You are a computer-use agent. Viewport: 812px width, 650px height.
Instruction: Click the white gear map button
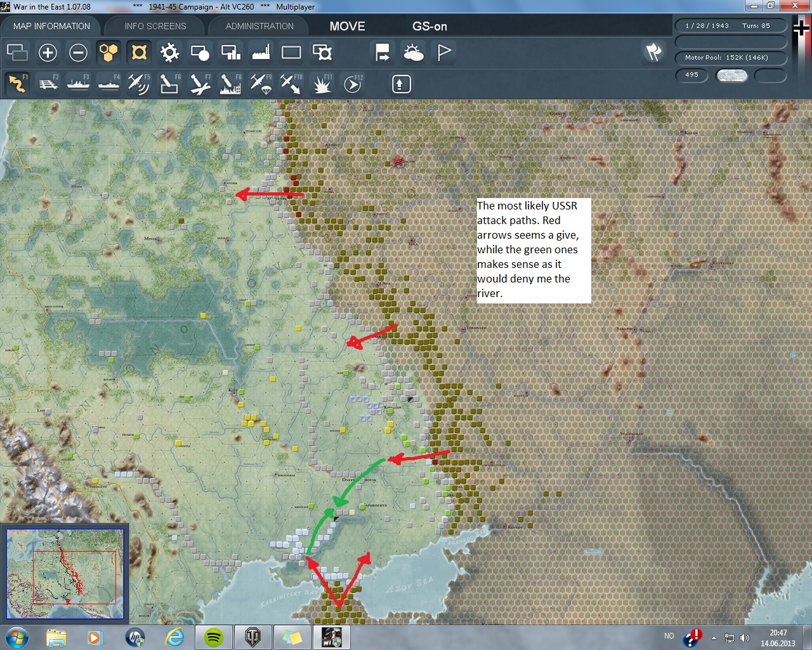coord(169,52)
